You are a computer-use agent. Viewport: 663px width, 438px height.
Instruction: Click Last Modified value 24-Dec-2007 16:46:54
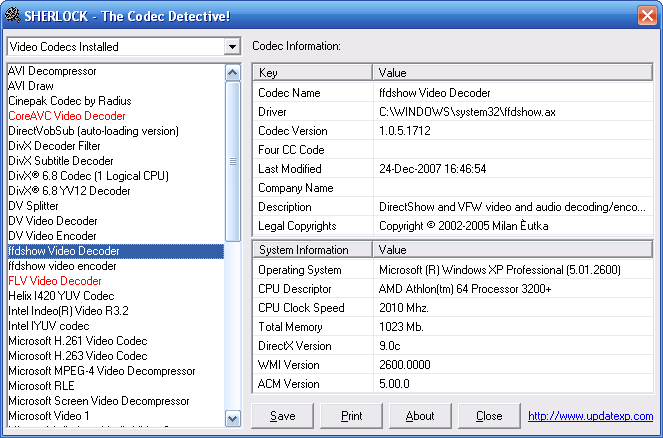tap(433, 169)
